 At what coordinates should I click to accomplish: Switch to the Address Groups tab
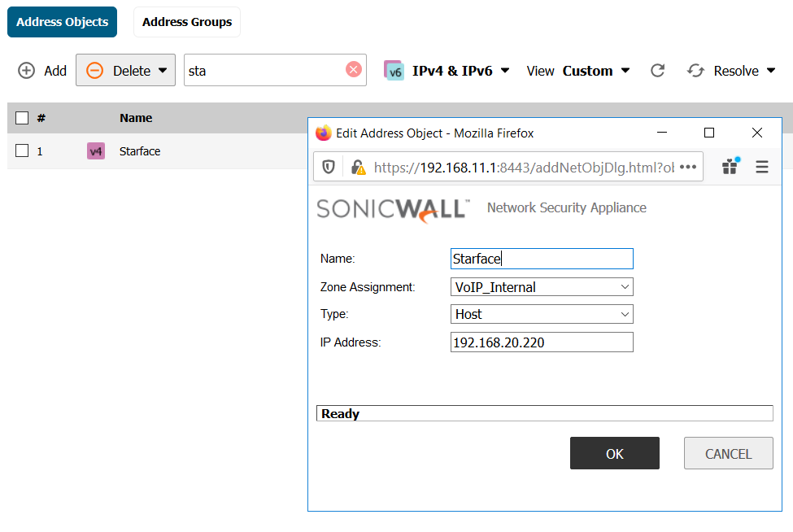pos(186,22)
